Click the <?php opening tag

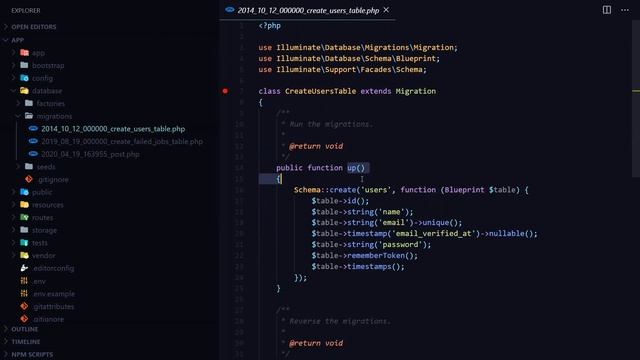(270, 25)
